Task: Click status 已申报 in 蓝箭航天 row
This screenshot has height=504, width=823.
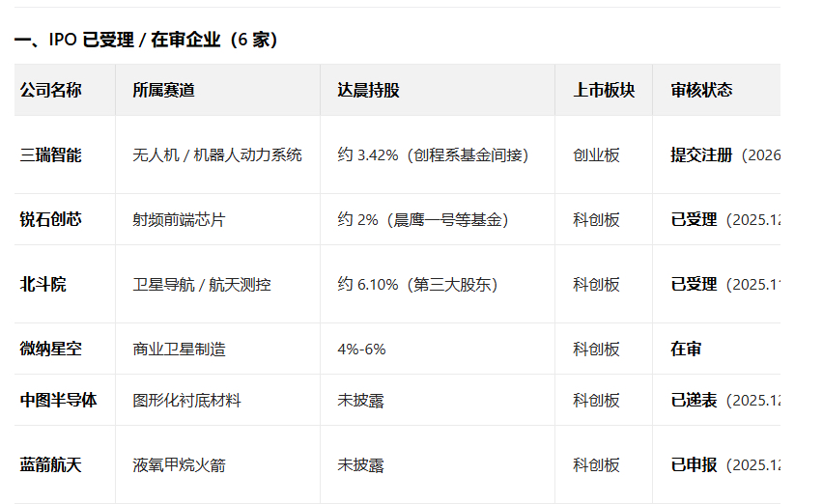Action: [694, 464]
